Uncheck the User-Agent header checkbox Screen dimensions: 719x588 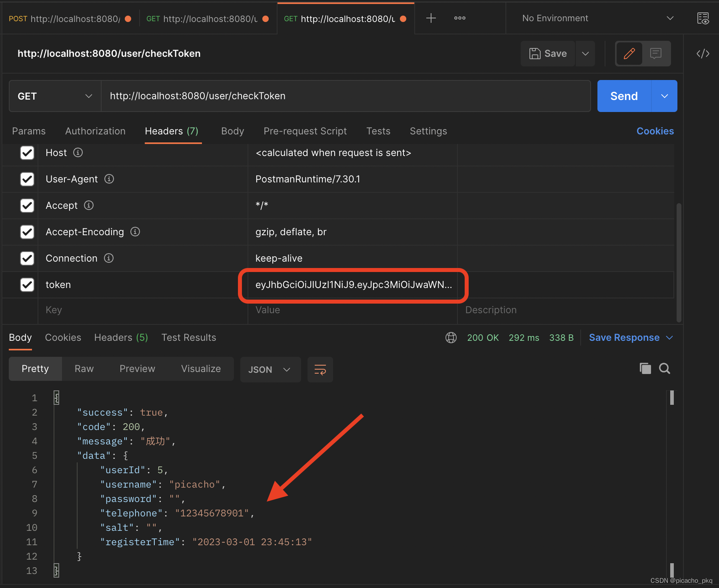pyautogui.click(x=27, y=179)
